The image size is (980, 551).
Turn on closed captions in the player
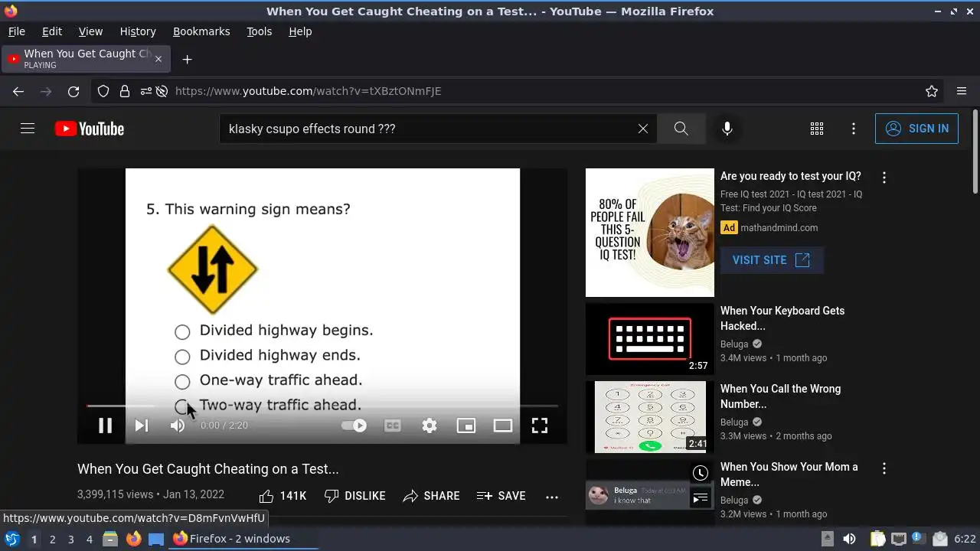coord(393,425)
